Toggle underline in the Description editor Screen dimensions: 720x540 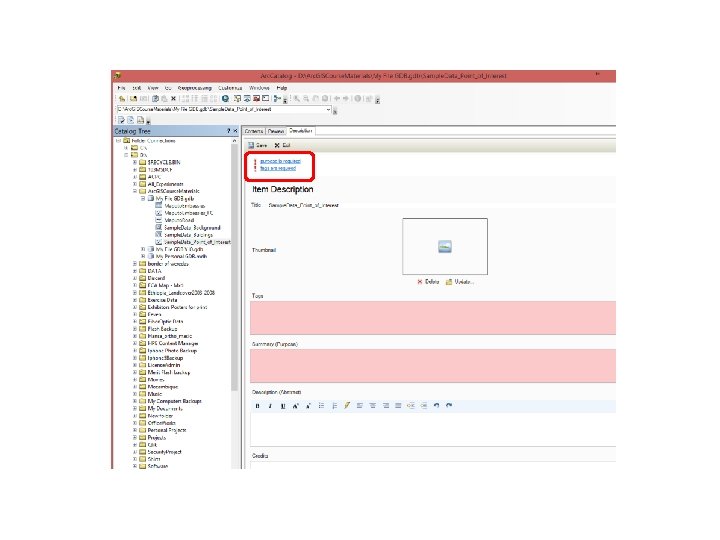pyautogui.click(x=283, y=406)
